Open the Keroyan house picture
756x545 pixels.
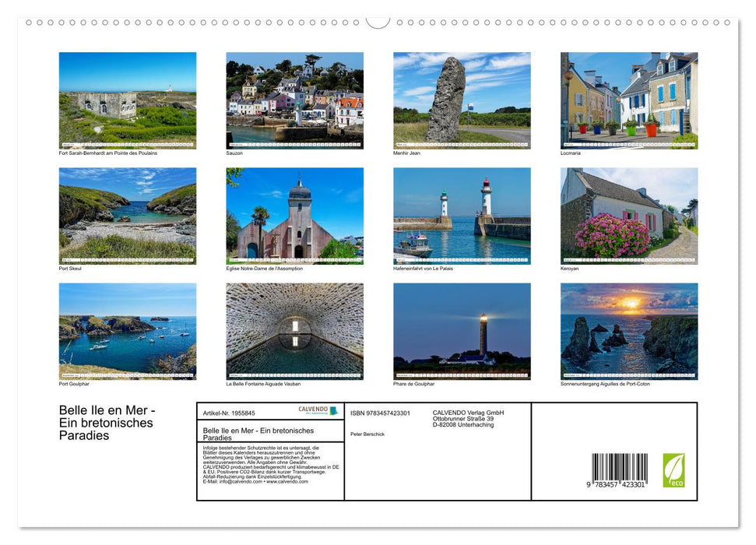(629, 214)
